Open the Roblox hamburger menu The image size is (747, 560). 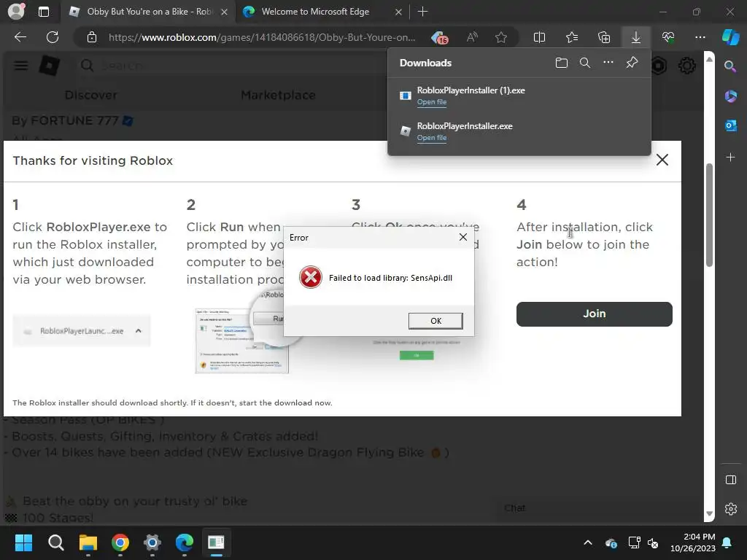click(20, 66)
